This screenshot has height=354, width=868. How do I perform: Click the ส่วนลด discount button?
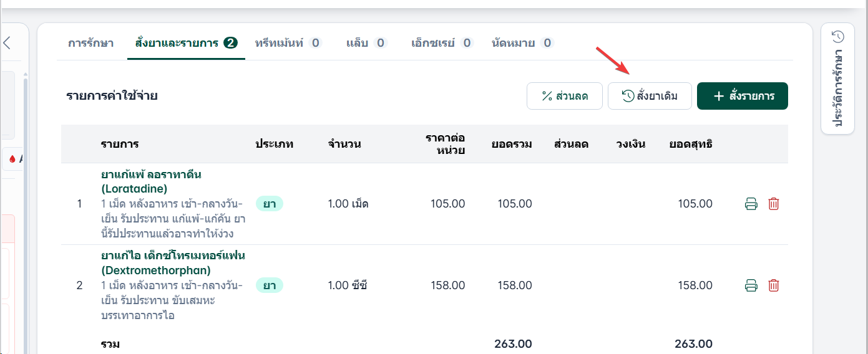pos(565,96)
